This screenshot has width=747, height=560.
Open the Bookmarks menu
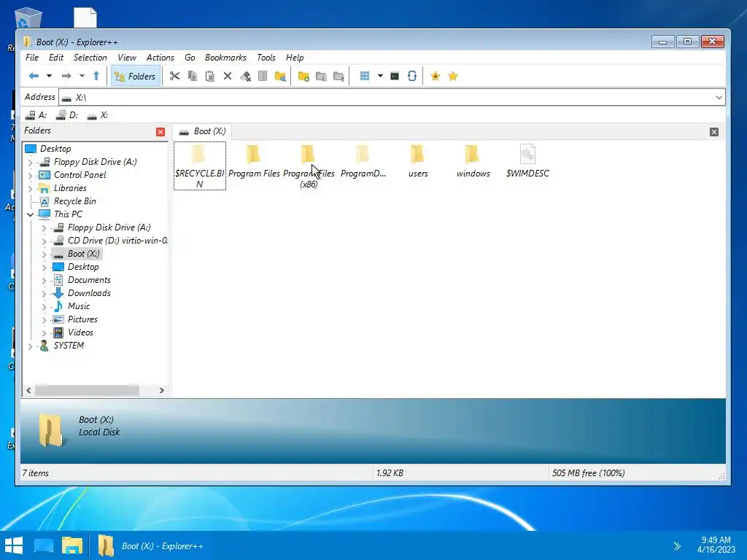(x=225, y=58)
